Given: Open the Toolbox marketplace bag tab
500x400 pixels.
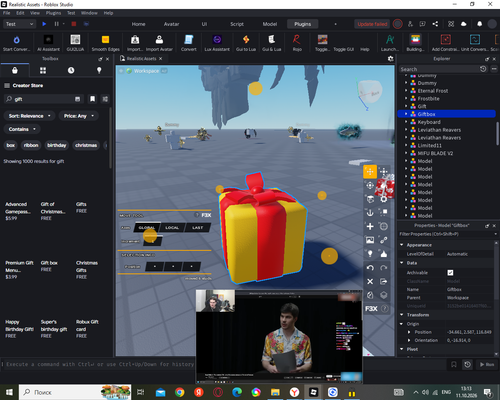Looking at the screenshot, I should point(15,70).
